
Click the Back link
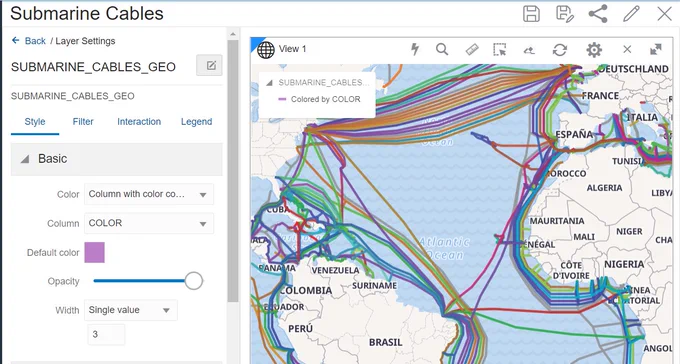(x=35, y=41)
